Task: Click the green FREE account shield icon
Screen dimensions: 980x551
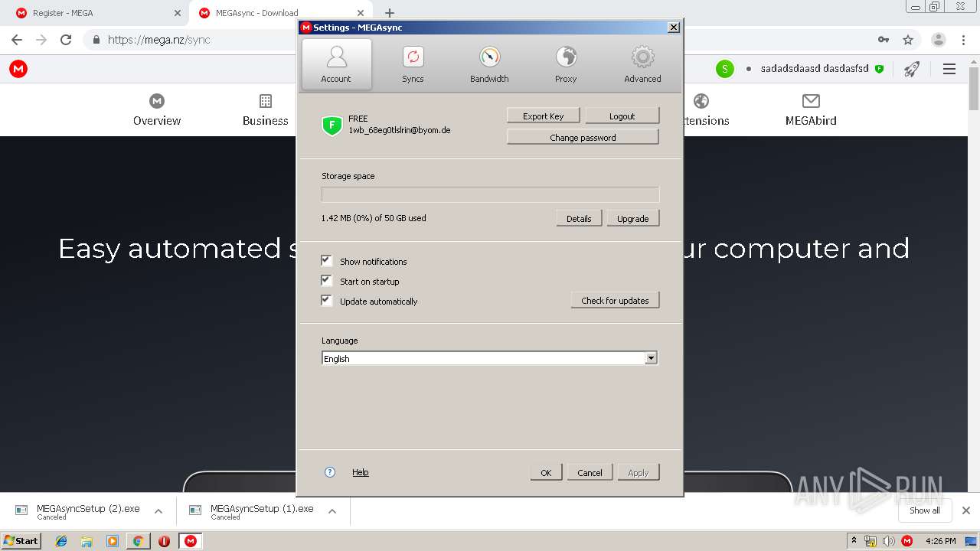Action: pyautogui.click(x=332, y=126)
